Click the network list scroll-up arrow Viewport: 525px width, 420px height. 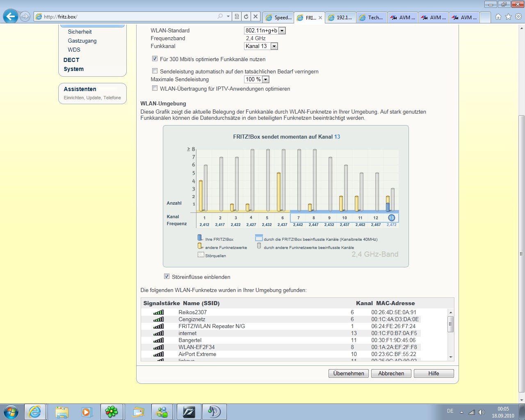451,312
